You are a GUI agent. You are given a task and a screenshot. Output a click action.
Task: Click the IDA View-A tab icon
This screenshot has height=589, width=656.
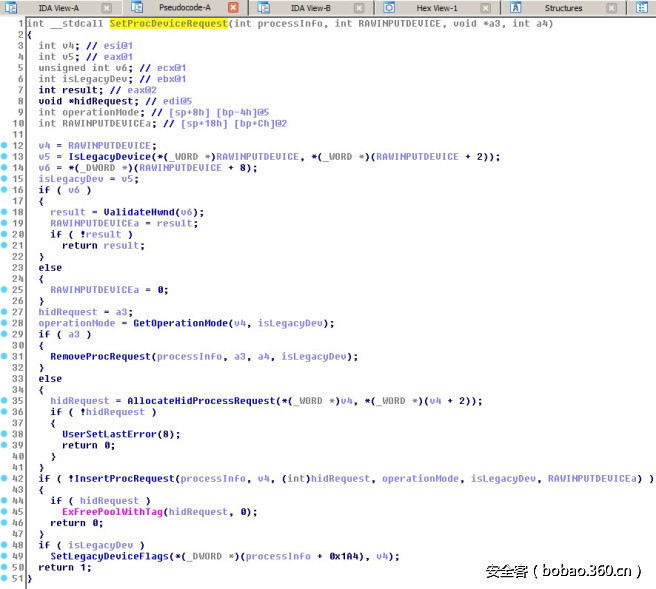(11, 8)
